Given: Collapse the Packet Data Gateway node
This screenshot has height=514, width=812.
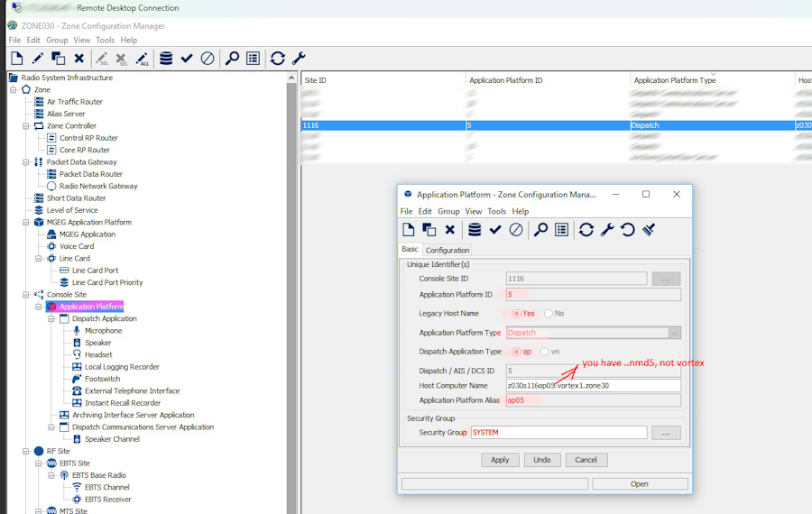Looking at the screenshot, I should (x=26, y=162).
